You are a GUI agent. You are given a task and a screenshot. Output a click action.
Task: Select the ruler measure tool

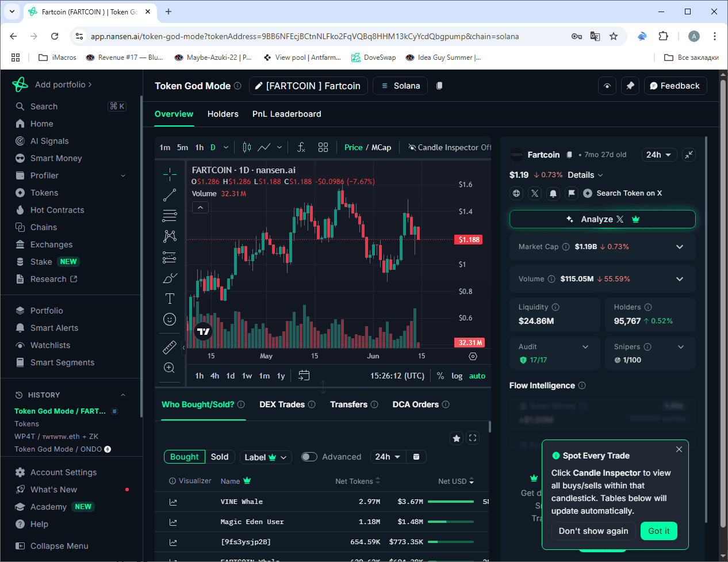pos(170,347)
